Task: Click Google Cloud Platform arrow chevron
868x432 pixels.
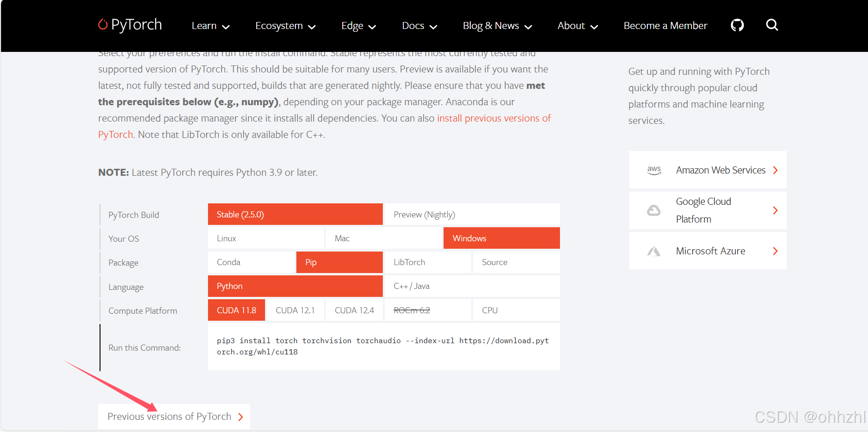Action: point(775,210)
